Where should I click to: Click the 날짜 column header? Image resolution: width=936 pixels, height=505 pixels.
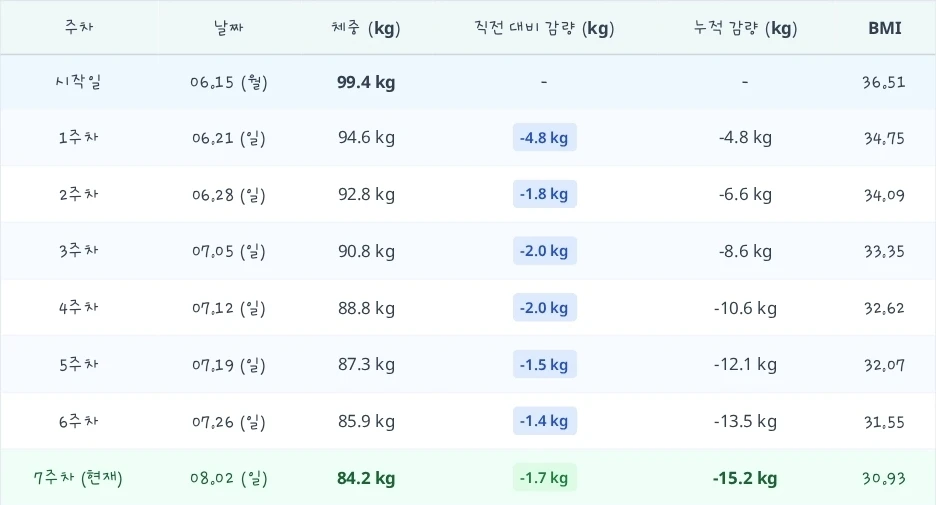point(229,27)
